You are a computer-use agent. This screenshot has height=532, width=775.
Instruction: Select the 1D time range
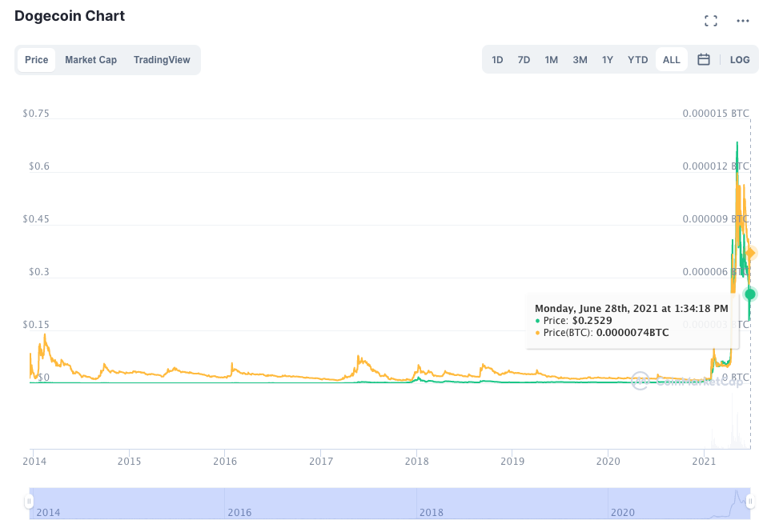click(497, 59)
